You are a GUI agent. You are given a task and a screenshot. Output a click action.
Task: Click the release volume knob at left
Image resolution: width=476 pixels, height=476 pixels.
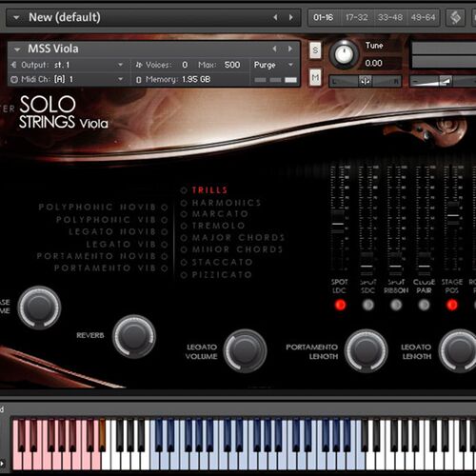39,307
